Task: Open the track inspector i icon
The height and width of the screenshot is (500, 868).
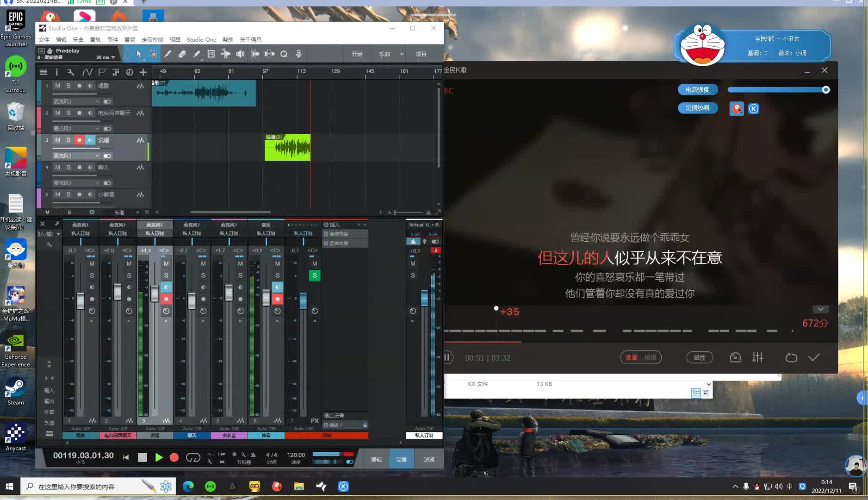Action: [56, 72]
